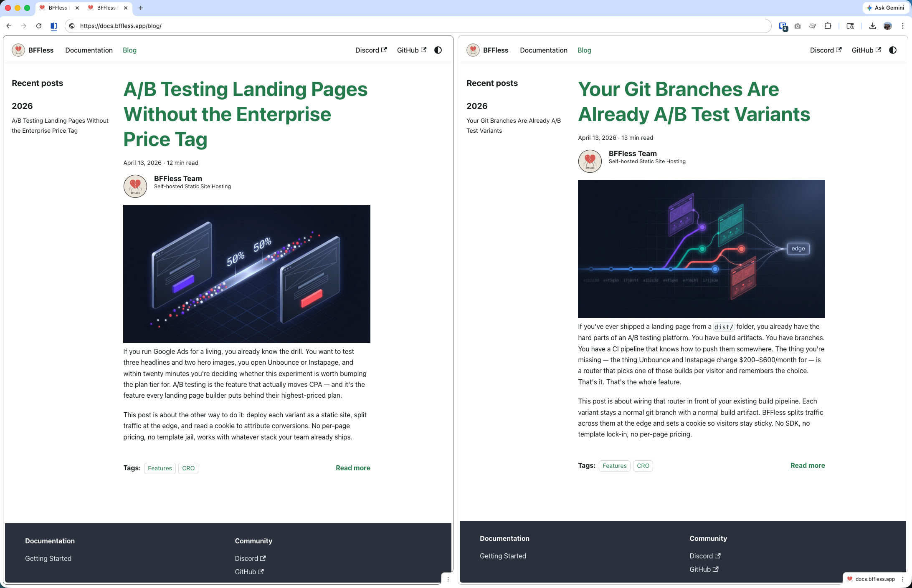Open the browser Downloads icon

[873, 26]
